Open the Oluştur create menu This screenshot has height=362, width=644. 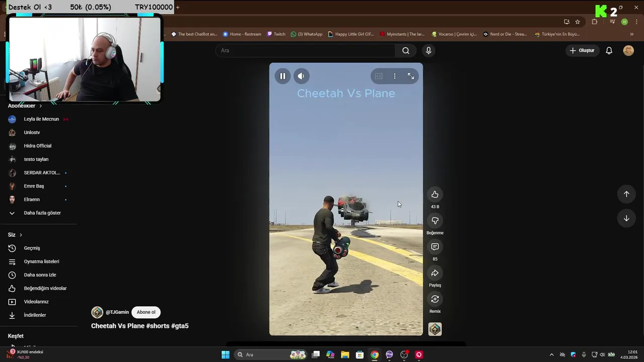coord(582,50)
